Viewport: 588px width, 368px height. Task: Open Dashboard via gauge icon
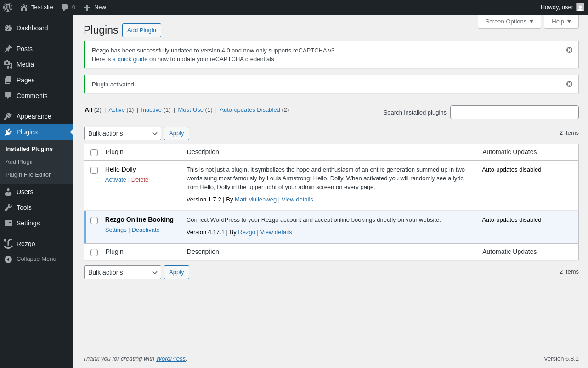coord(8,28)
